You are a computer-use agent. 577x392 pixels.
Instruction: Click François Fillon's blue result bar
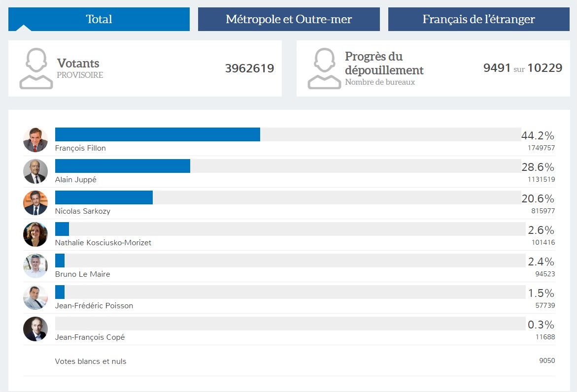[158, 134]
